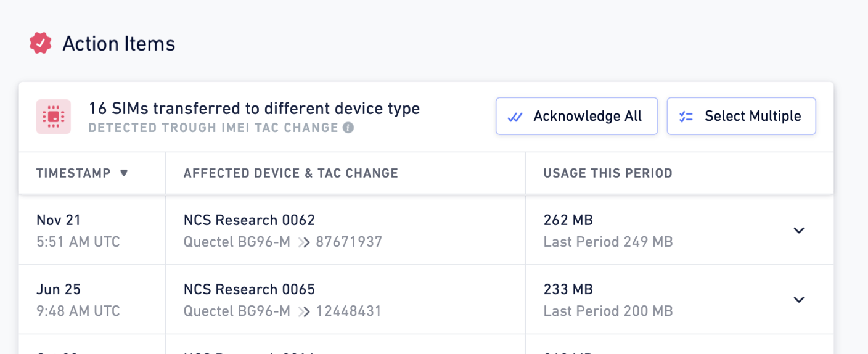Click the Affected Device & TAC Change header
The image size is (868, 354).
[291, 173]
